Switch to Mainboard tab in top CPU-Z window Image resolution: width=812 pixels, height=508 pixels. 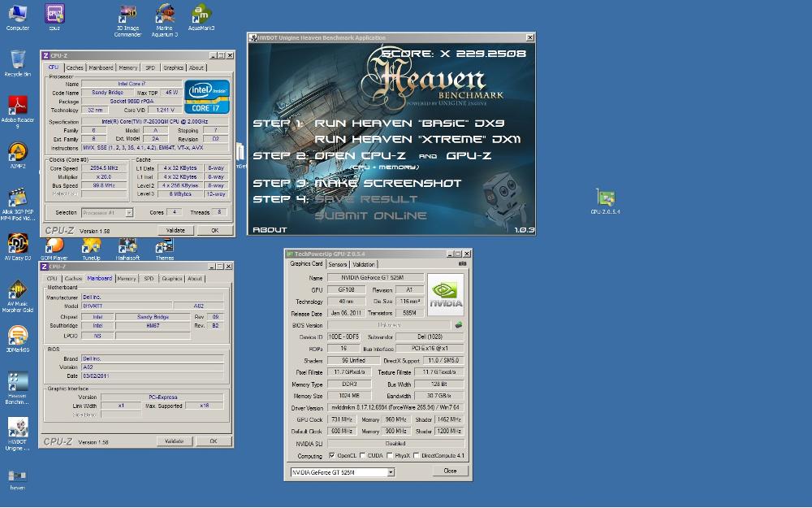tap(101, 68)
